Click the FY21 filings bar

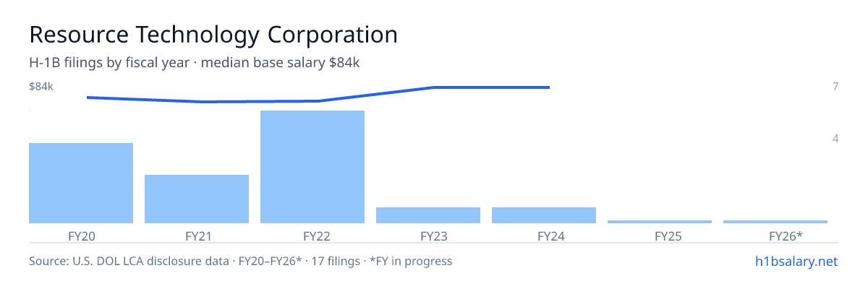[x=197, y=199]
